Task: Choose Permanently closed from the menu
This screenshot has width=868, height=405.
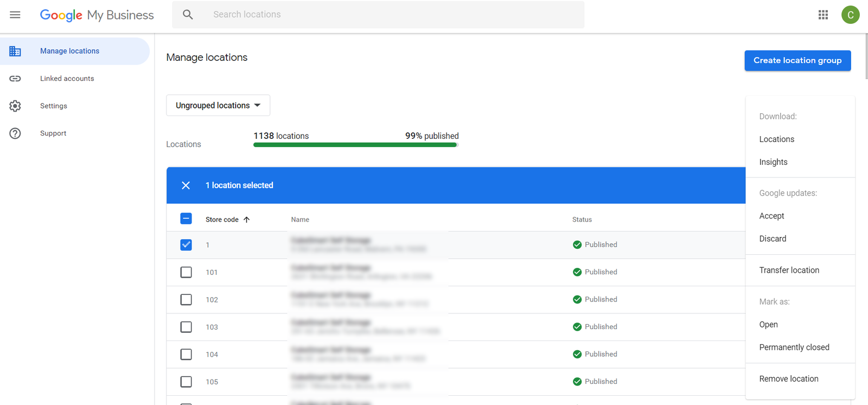Action: pos(794,348)
